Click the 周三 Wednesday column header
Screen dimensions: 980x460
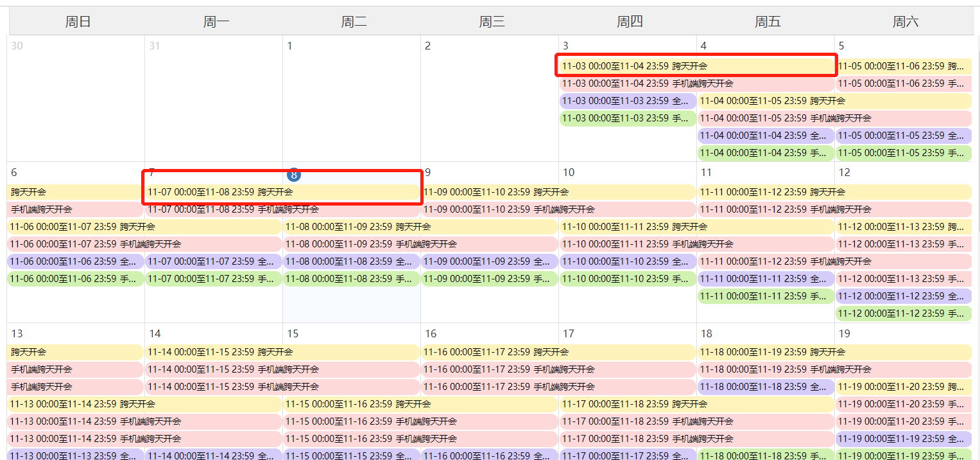coord(492,21)
